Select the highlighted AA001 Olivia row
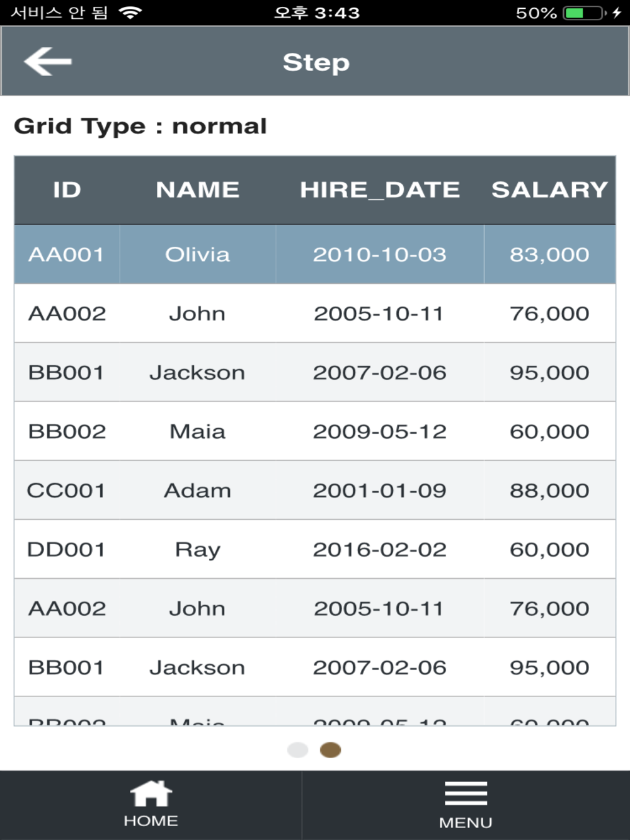The width and height of the screenshot is (630, 840). pyautogui.click(x=315, y=254)
